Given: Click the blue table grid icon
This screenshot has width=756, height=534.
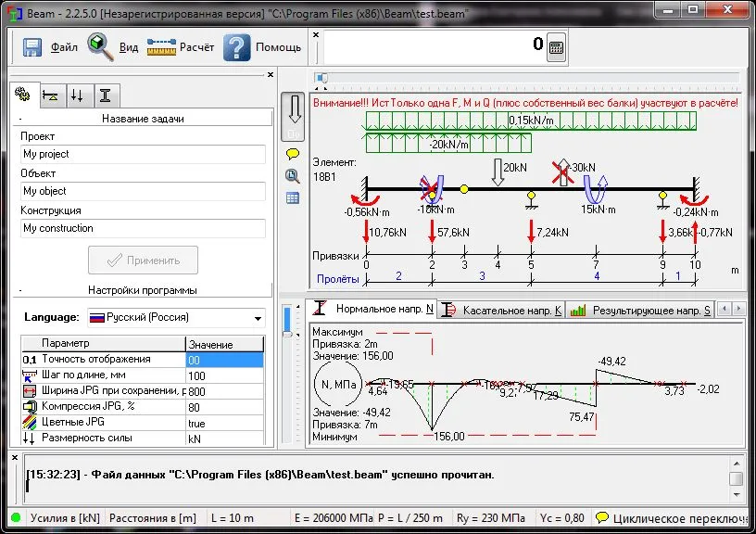Looking at the screenshot, I should [x=293, y=197].
